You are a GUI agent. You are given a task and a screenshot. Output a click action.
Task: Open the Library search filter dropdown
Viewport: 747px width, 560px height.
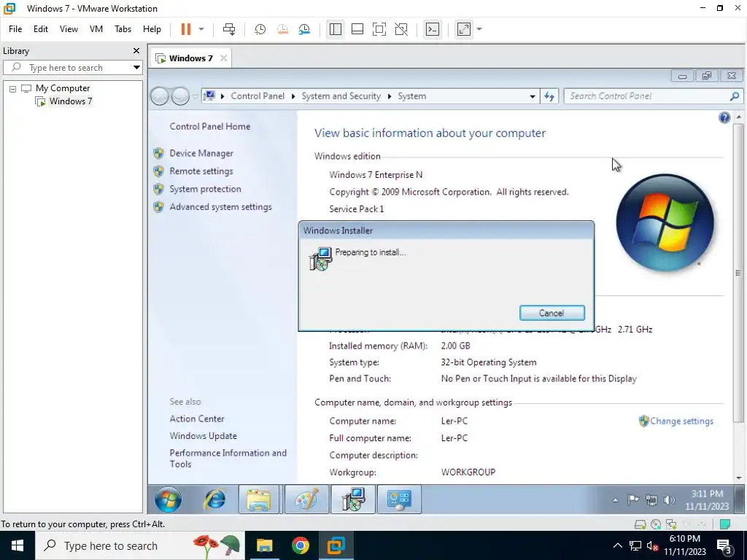tap(136, 68)
